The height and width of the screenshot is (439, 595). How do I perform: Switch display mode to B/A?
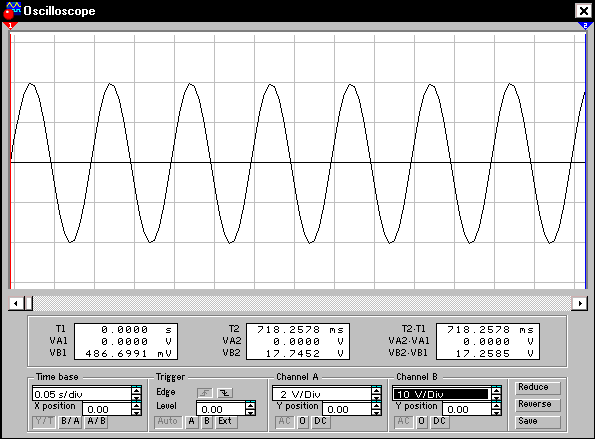pos(70,421)
